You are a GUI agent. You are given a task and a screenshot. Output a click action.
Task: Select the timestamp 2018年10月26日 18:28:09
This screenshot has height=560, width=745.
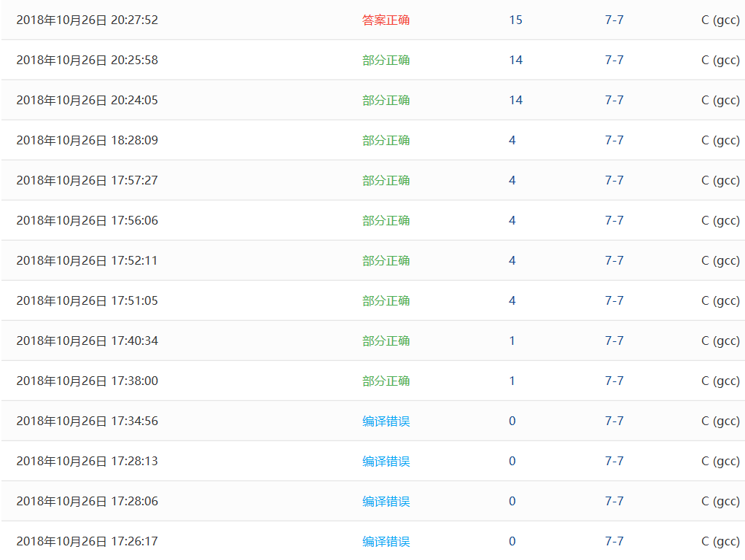[87, 140]
